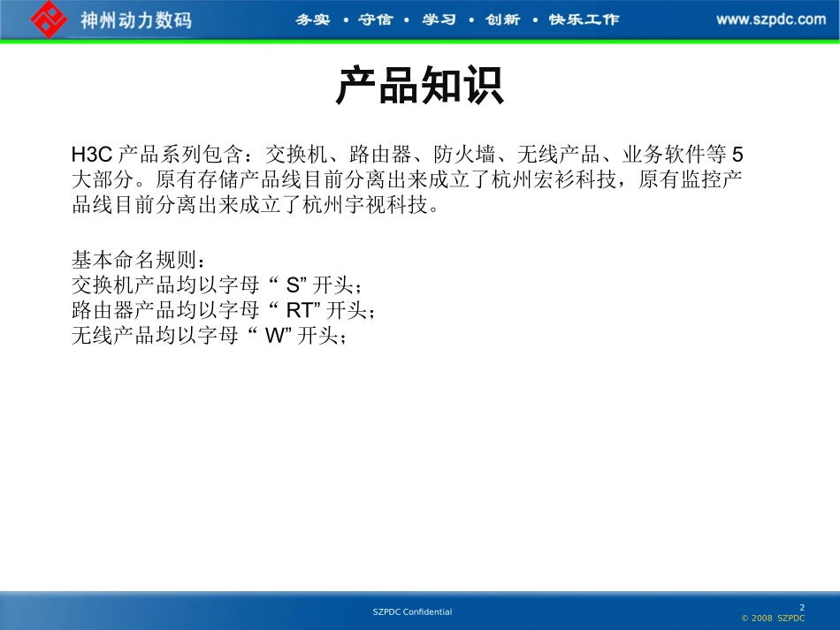Click the line starting H3C 产品系列包含

coord(407,154)
